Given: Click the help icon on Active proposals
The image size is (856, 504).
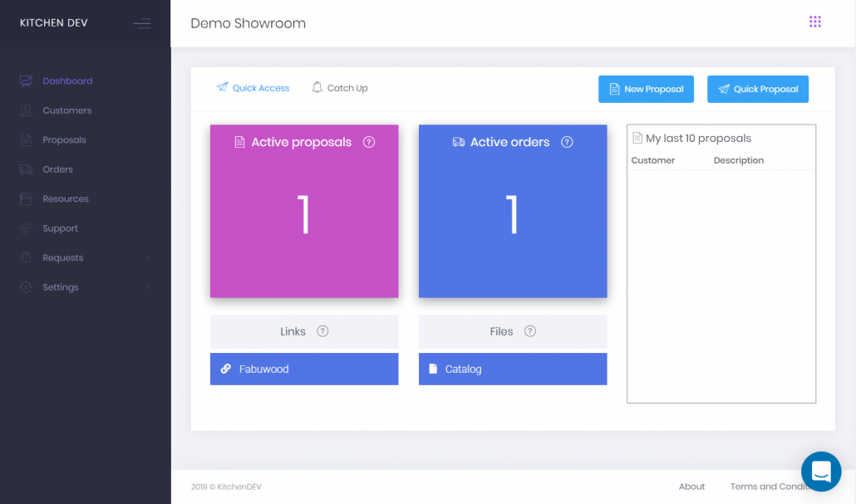Looking at the screenshot, I should [x=368, y=142].
